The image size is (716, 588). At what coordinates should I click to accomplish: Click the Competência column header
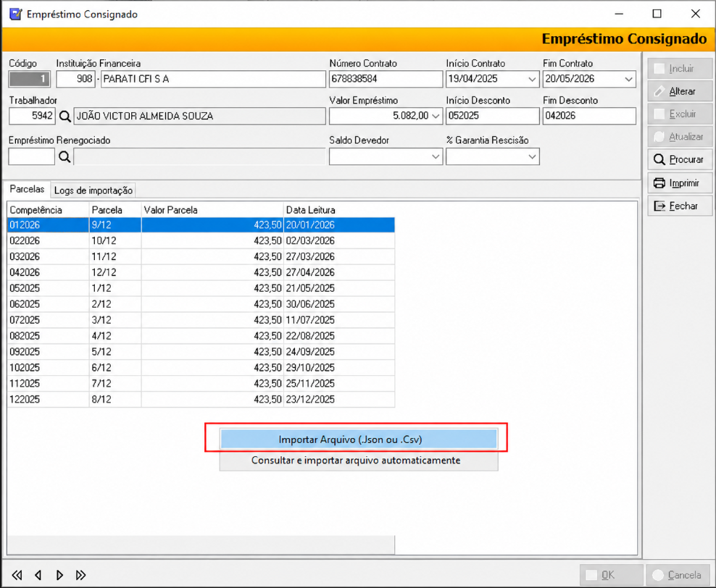48,210
